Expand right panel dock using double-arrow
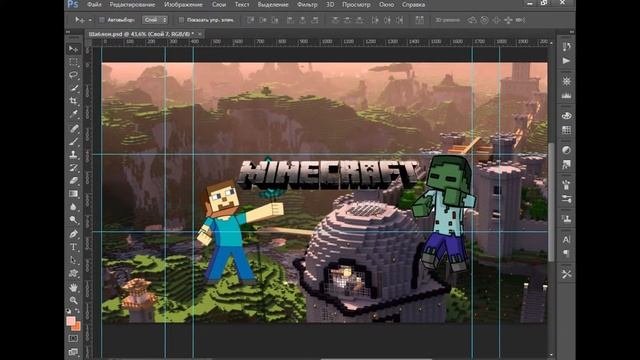The height and width of the screenshot is (360, 640). (x=572, y=32)
